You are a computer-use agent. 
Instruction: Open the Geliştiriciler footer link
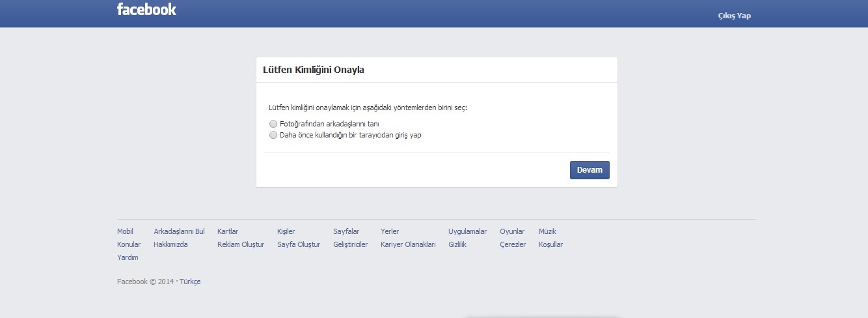tap(350, 244)
